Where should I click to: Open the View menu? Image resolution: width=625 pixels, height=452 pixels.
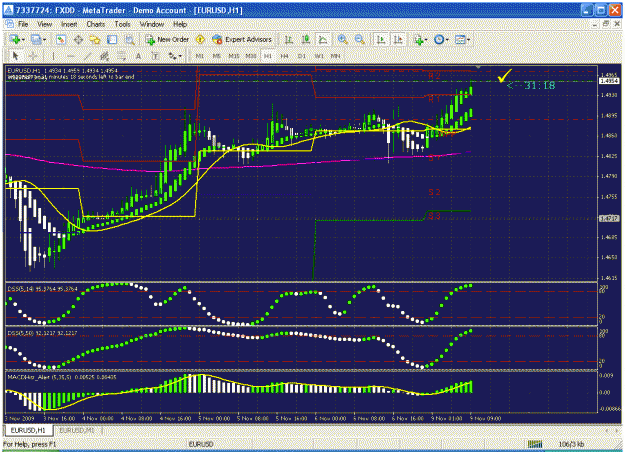(45, 24)
